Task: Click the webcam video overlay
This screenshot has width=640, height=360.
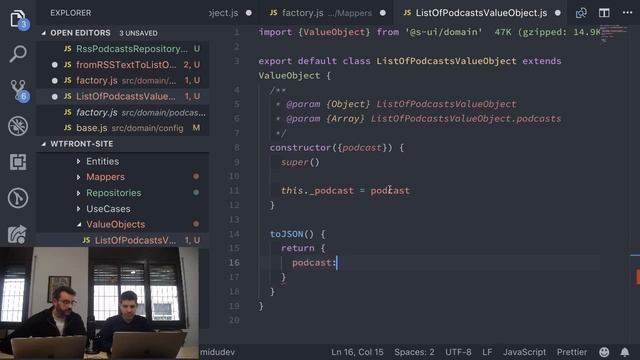Action: click(x=100, y=303)
